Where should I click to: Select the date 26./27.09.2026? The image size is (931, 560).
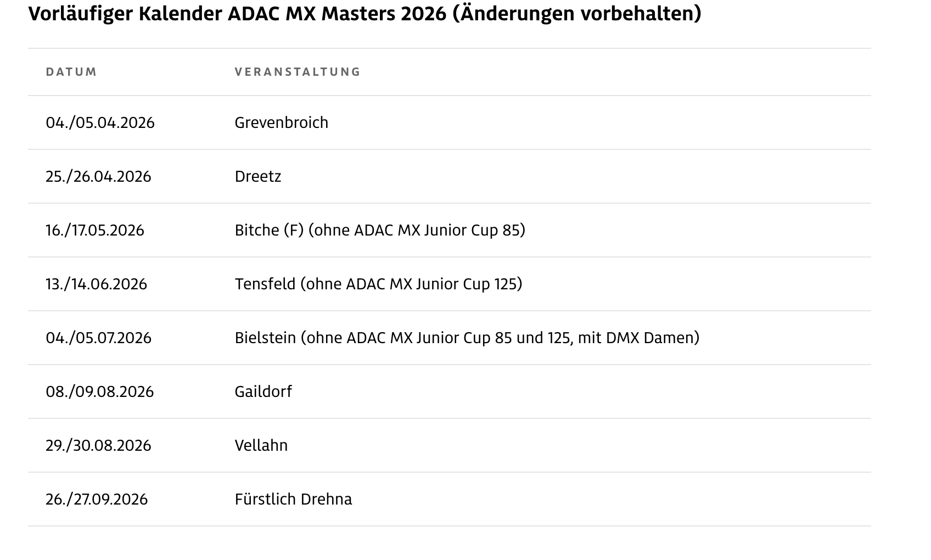[97, 499]
